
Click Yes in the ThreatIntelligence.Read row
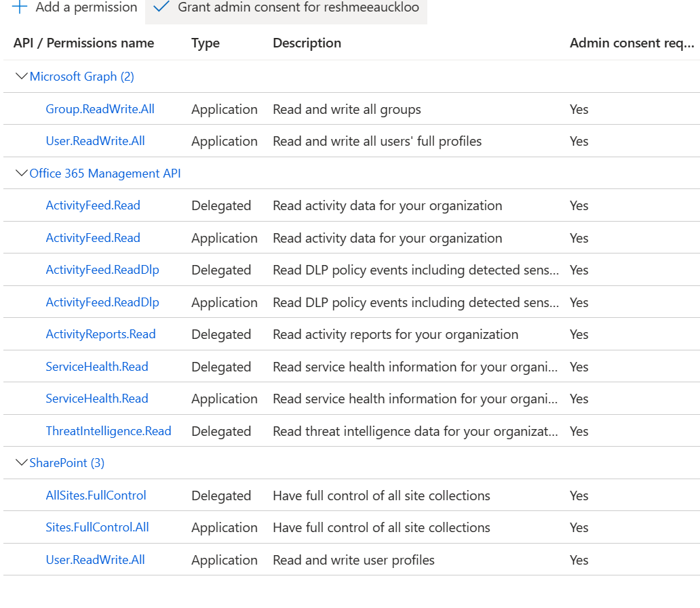[579, 431]
